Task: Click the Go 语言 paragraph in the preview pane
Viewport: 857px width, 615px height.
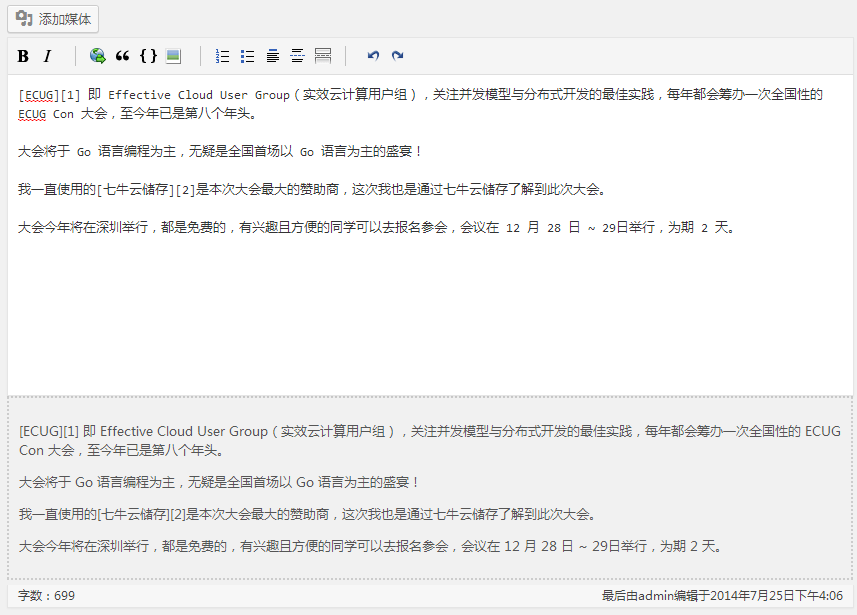Action: pos(220,482)
